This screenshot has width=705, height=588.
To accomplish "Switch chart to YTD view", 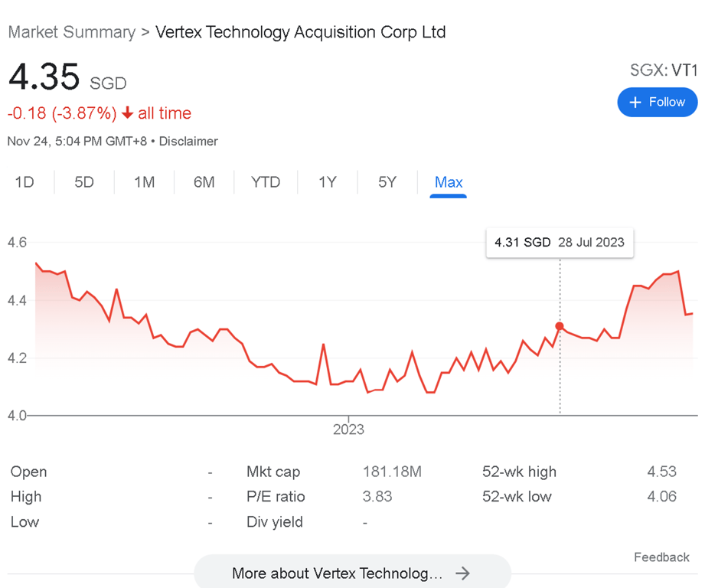I will click(x=266, y=182).
